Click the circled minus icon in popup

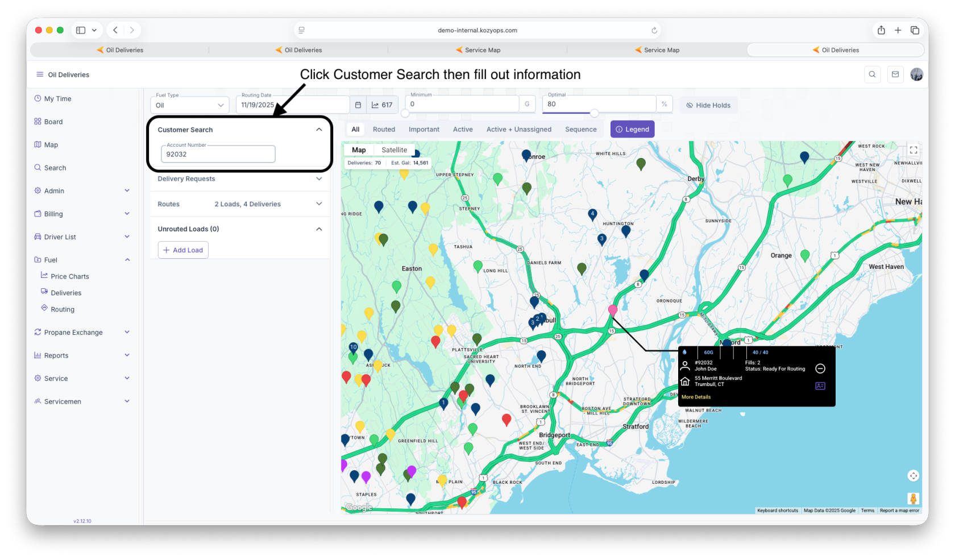click(x=820, y=368)
